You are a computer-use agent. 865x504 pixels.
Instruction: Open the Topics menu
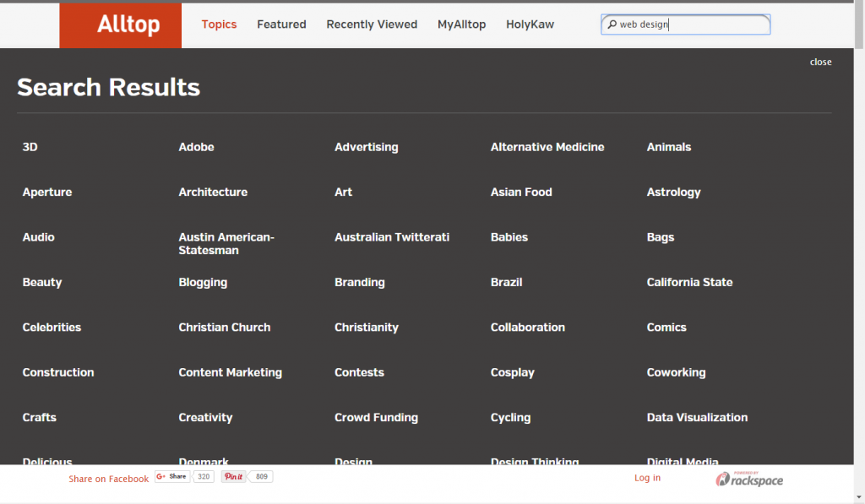pyautogui.click(x=219, y=24)
